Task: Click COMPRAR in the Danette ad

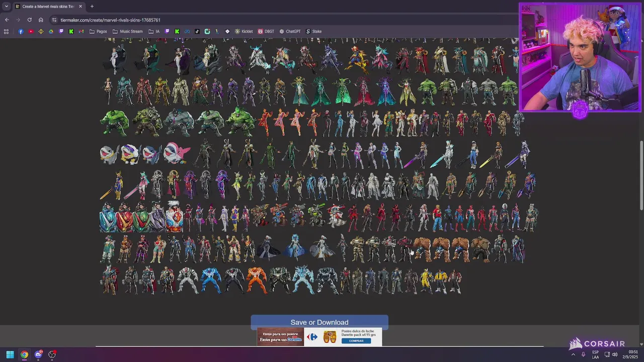Action: tap(356, 341)
